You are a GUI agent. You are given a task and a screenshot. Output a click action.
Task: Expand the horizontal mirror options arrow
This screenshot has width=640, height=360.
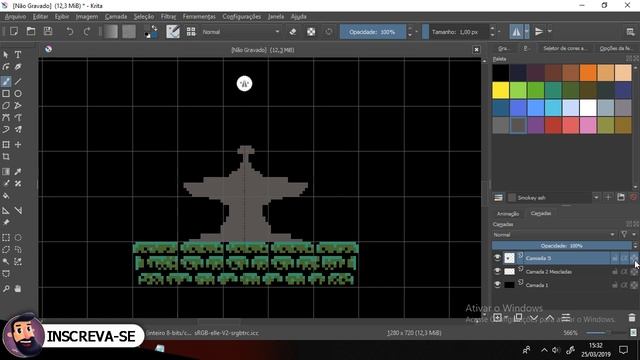(527, 31)
